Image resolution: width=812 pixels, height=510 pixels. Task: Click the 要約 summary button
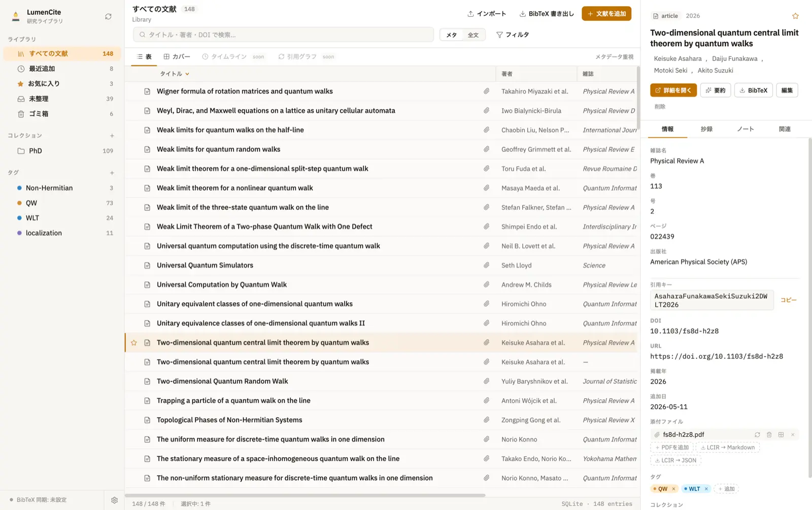pyautogui.click(x=716, y=90)
